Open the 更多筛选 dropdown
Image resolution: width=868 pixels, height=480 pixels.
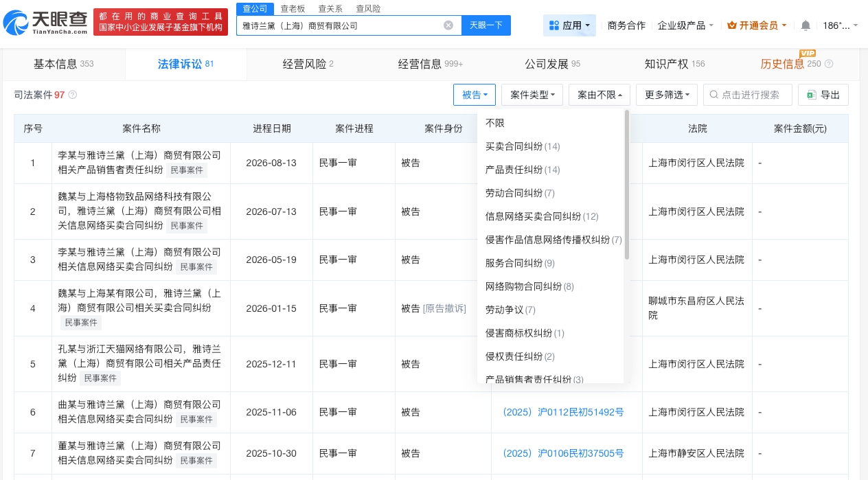667,95
